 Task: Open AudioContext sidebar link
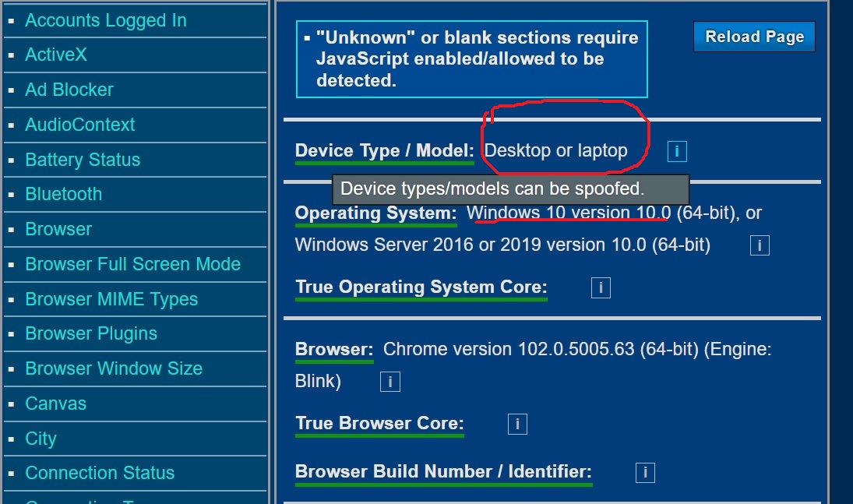click(x=79, y=124)
